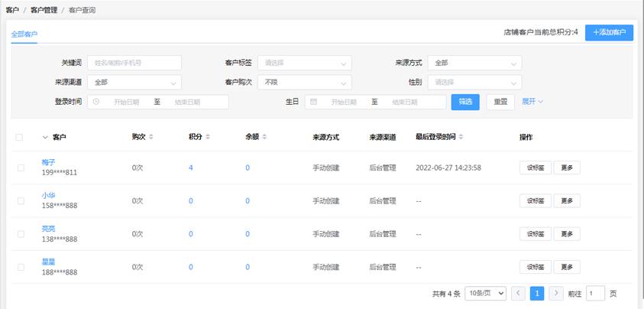
Task: Open customer 梅子 name link
Action: coord(48,162)
